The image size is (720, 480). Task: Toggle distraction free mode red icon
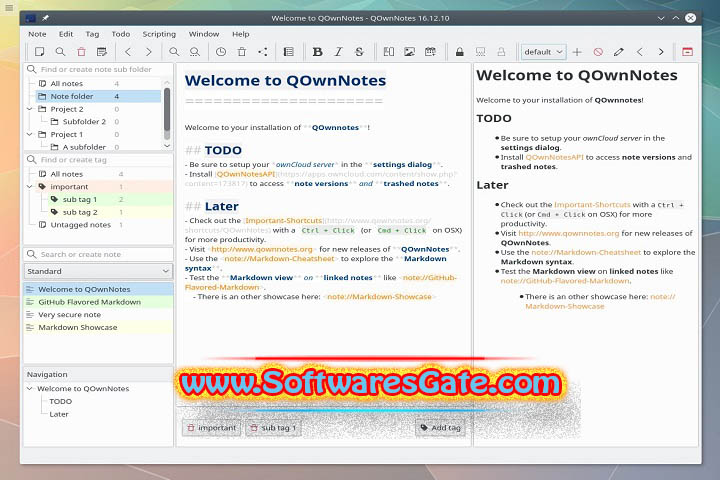pos(687,52)
